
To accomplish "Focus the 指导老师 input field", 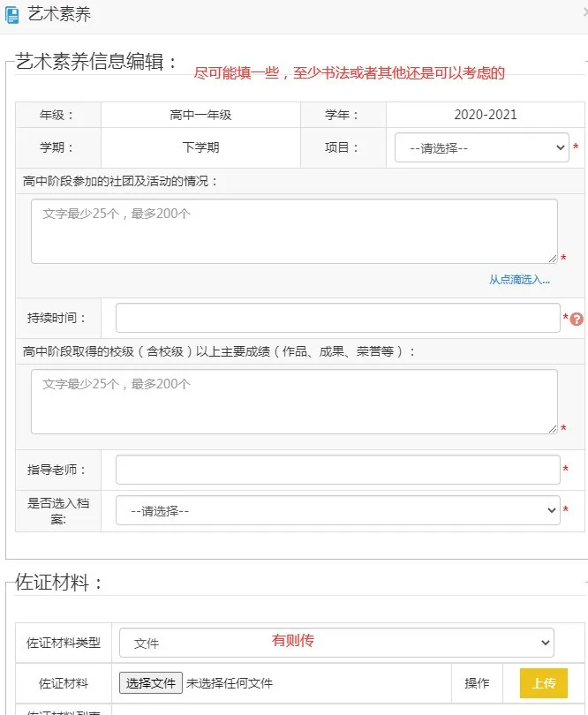I will point(337,470).
